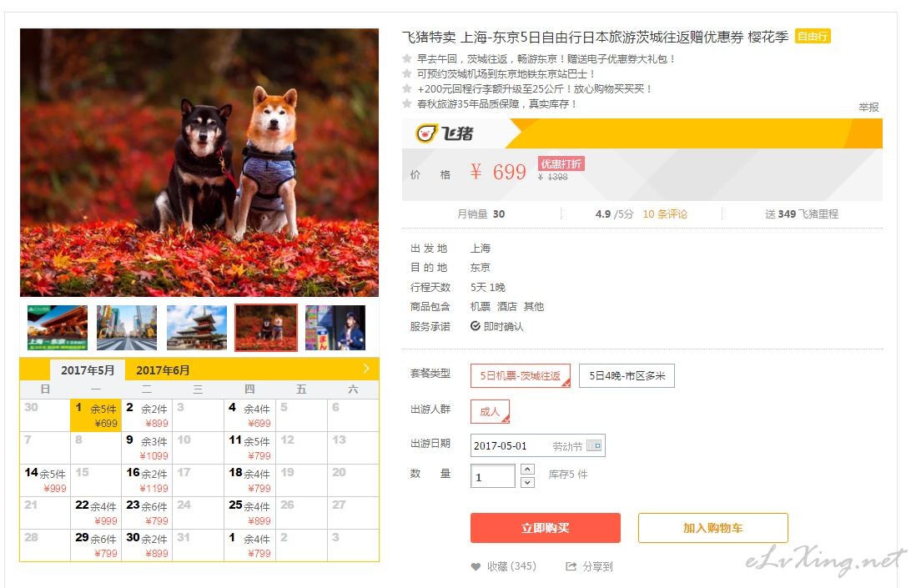Select package 5日机票-茨城往返
This screenshot has width=916, height=588.
click(520, 375)
